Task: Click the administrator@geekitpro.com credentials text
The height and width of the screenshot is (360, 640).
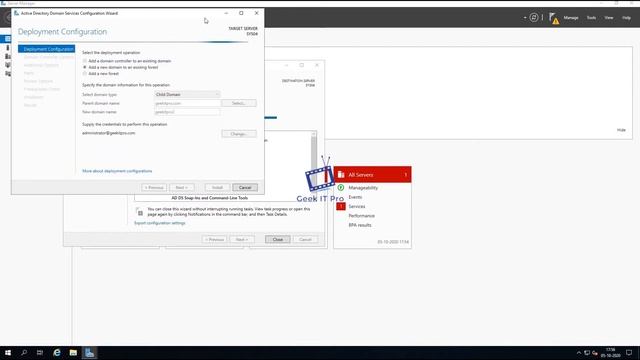Action: 109,133
